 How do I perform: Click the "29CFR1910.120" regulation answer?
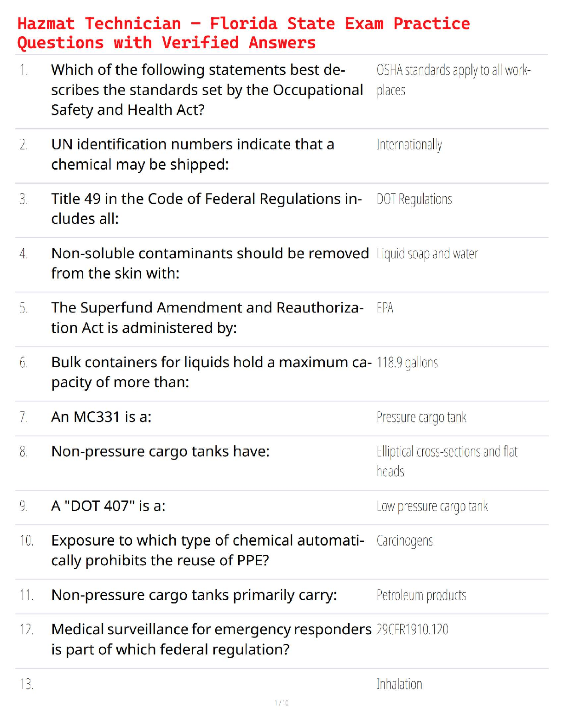click(x=412, y=630)
